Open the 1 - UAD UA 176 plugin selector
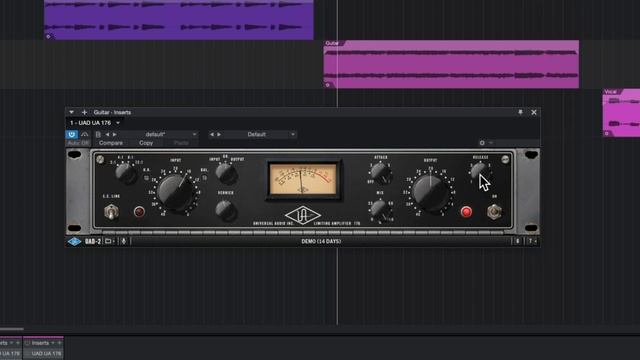Screen dimensions: 640x360 coord(95,123)
